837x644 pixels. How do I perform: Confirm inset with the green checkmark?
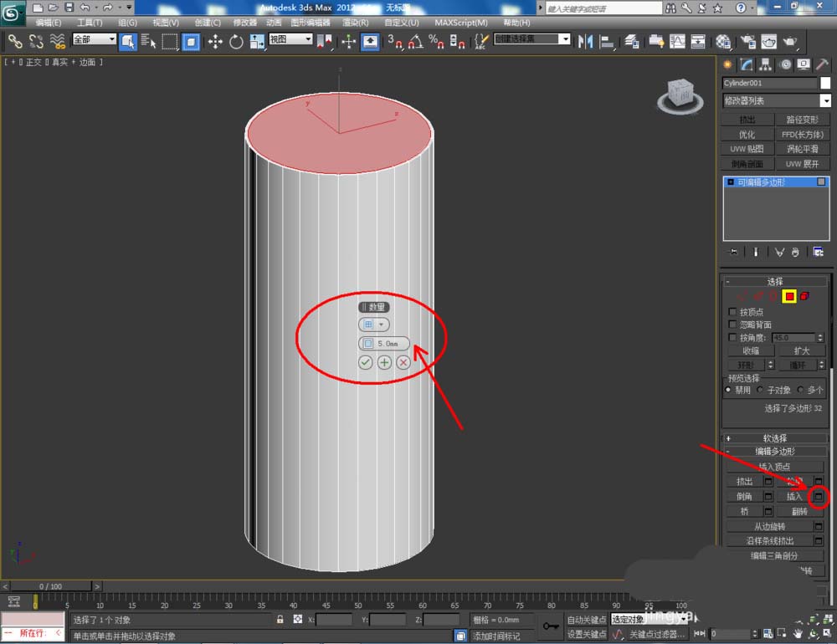[x=366, y=362]
